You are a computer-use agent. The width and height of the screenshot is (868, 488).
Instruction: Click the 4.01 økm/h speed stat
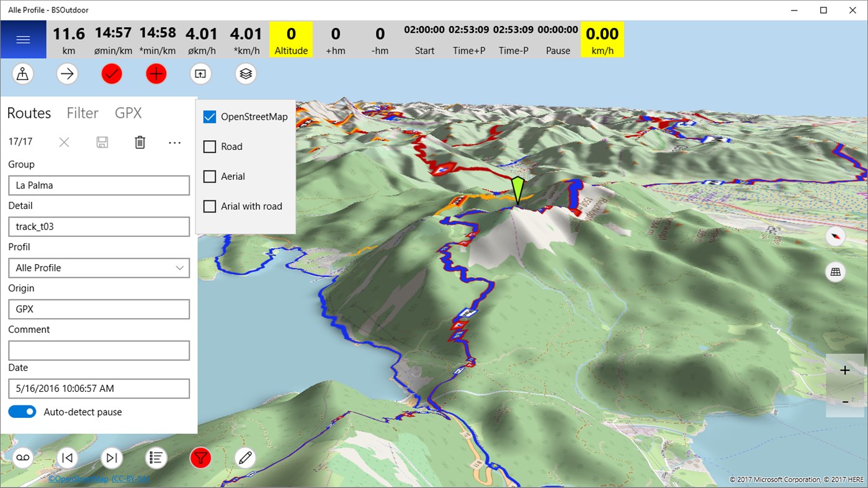tap(202, 40)
